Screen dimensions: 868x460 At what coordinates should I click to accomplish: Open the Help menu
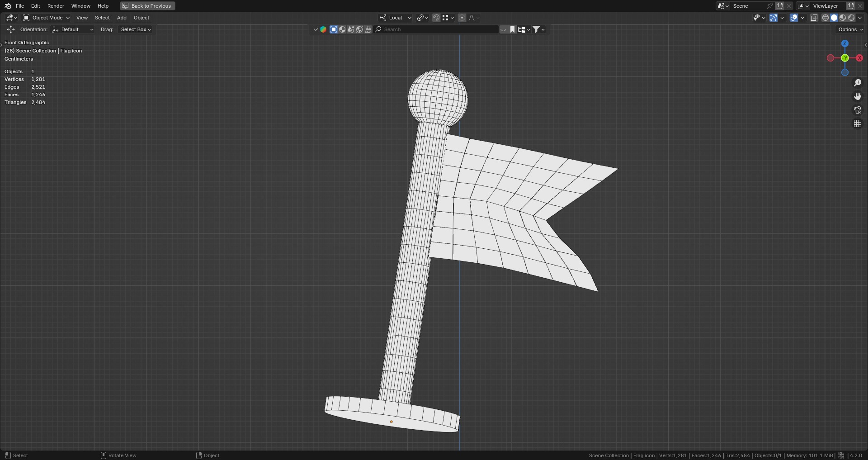[x=103, y=6]
